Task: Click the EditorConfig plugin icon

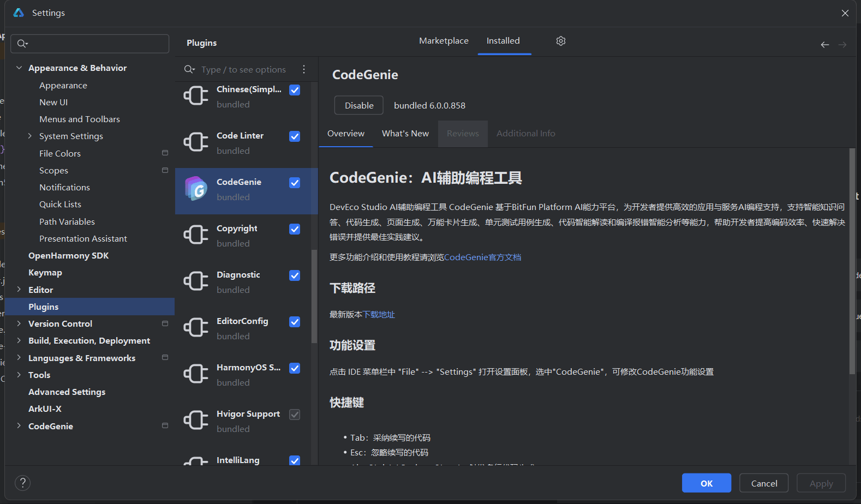Action: click(196, 328)
